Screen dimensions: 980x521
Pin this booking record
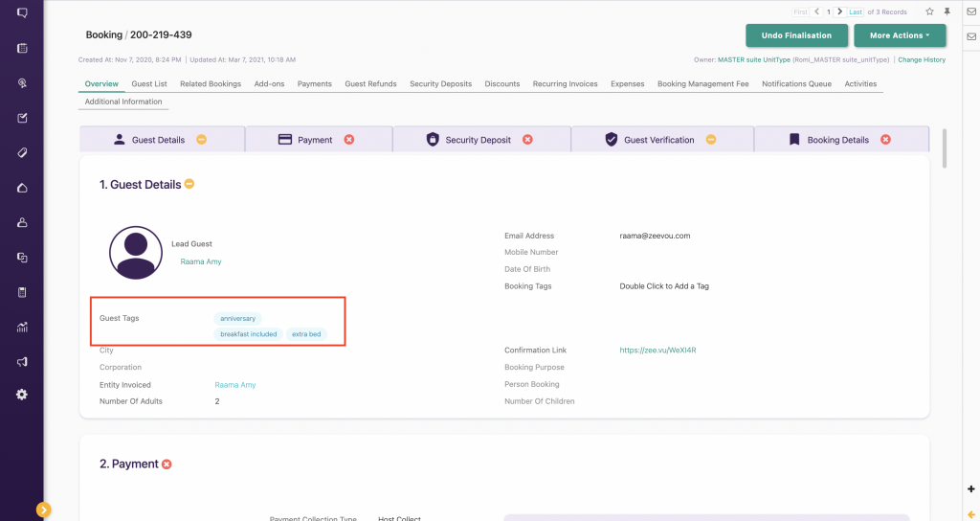tap(947, 11)
